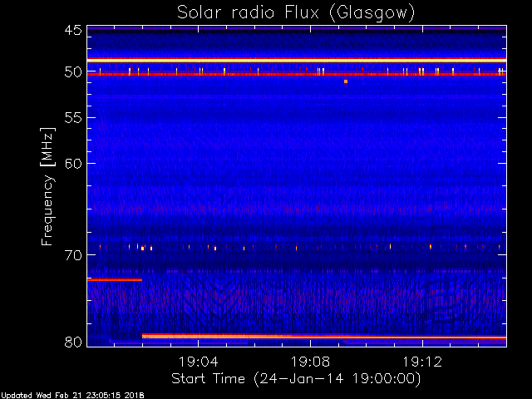Click the 45 frequency tick label
This screenshot has height=399, width=532.
73,31
